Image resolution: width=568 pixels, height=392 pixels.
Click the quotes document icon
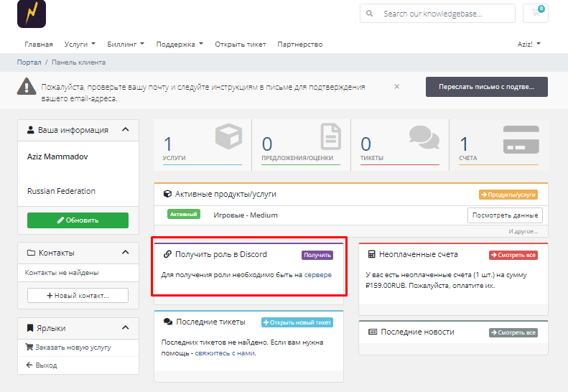pyautogui.click(x=330, y=137)
